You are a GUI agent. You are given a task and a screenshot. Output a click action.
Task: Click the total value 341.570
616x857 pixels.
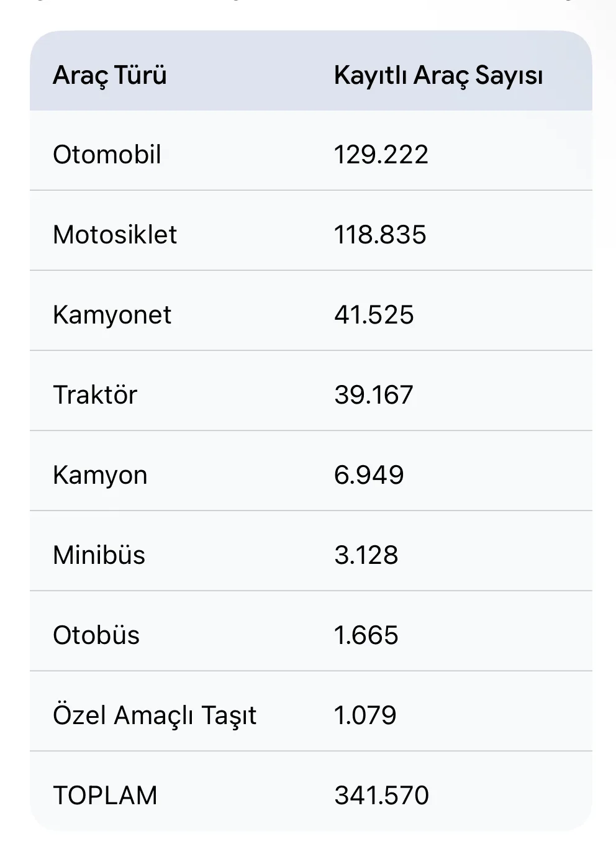pyautogui.click(x=381, y=796)
